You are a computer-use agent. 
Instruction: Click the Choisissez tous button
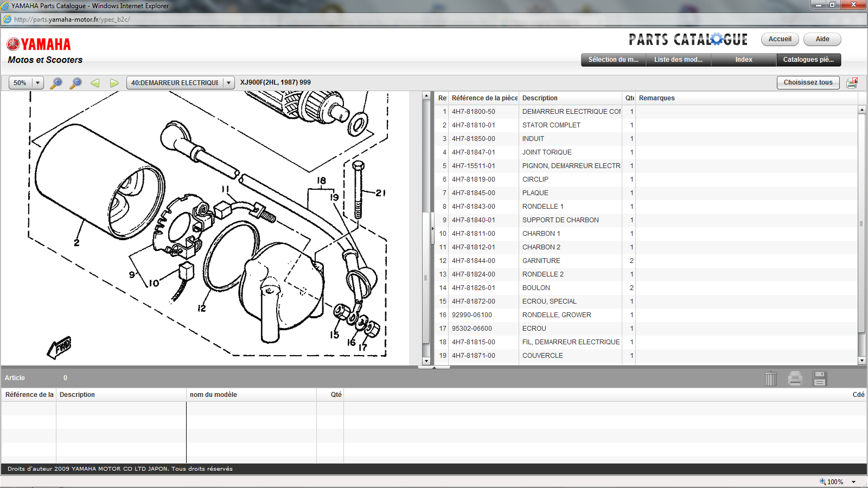(808, 82)
